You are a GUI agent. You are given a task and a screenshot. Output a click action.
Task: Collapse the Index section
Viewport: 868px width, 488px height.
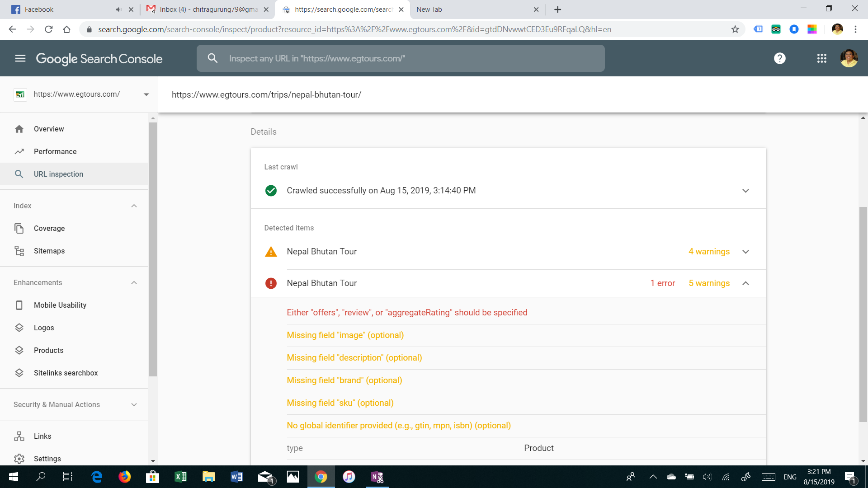coord(134,206)
